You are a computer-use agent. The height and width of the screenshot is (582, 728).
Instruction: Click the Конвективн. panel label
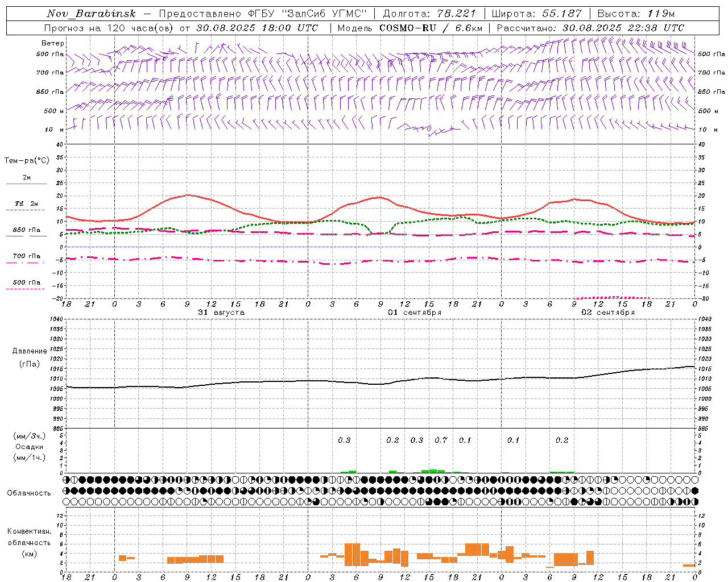click(x=30, y=531)
